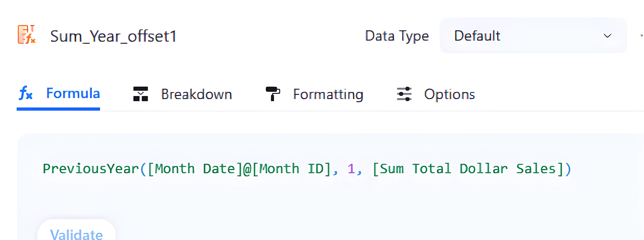
Task: Click the chevron arrow in Data Type box
Action: click(607, 36)
